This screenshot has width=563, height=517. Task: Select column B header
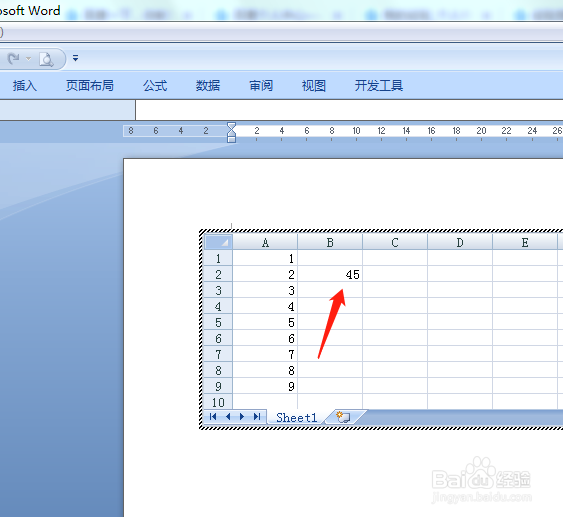(330, 242)
